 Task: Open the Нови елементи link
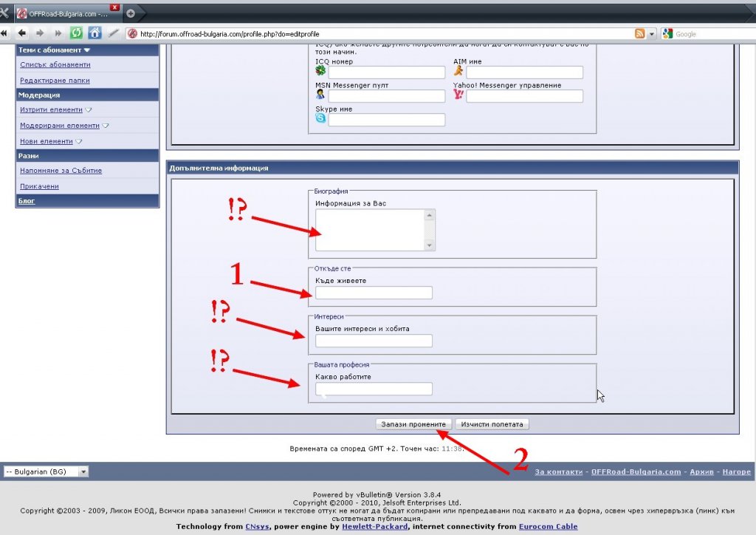47,141
